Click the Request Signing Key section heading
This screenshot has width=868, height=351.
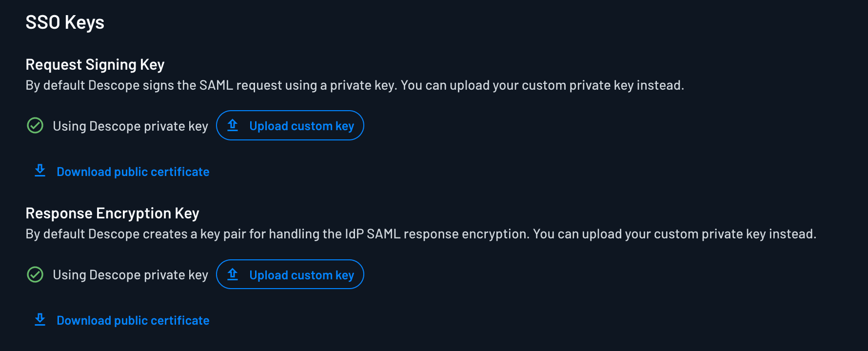95,64
